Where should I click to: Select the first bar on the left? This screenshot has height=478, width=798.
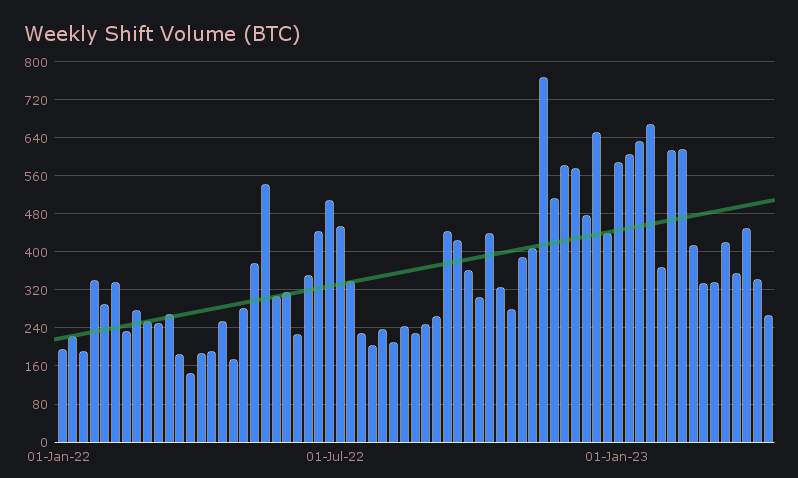[62, 396]
